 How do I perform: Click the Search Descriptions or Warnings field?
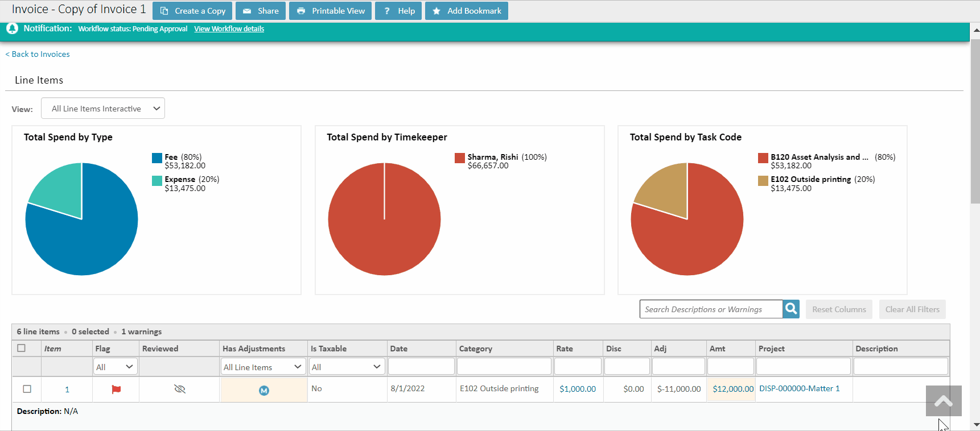711,309
